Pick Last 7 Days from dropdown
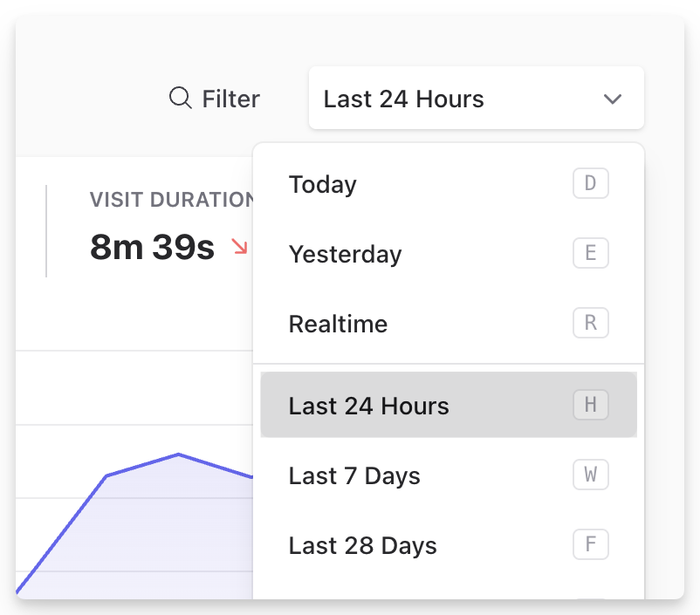Viewport: 700px width, 615px height. point(354,476)
